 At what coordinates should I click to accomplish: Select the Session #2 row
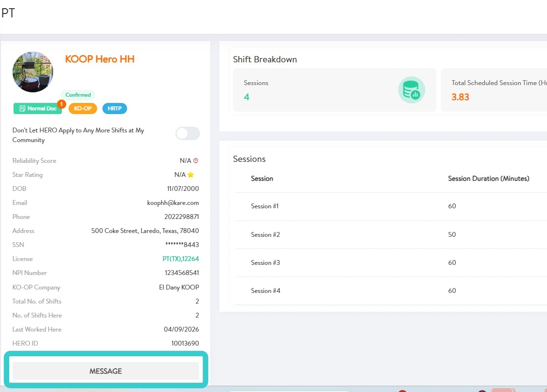(391, 234)
